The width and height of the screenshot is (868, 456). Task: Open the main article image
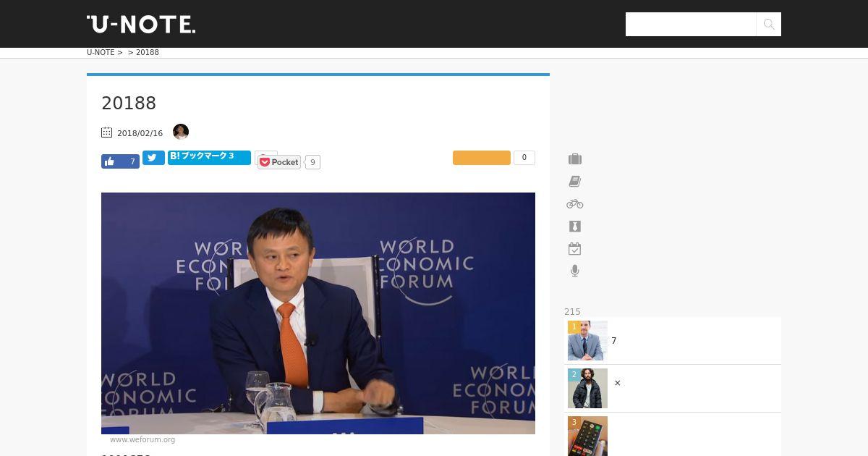318,313
